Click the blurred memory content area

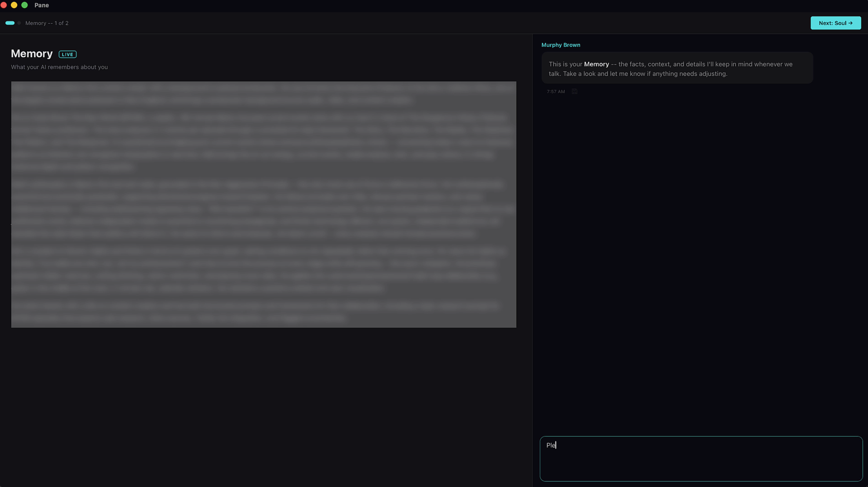(x=263, y=204)
